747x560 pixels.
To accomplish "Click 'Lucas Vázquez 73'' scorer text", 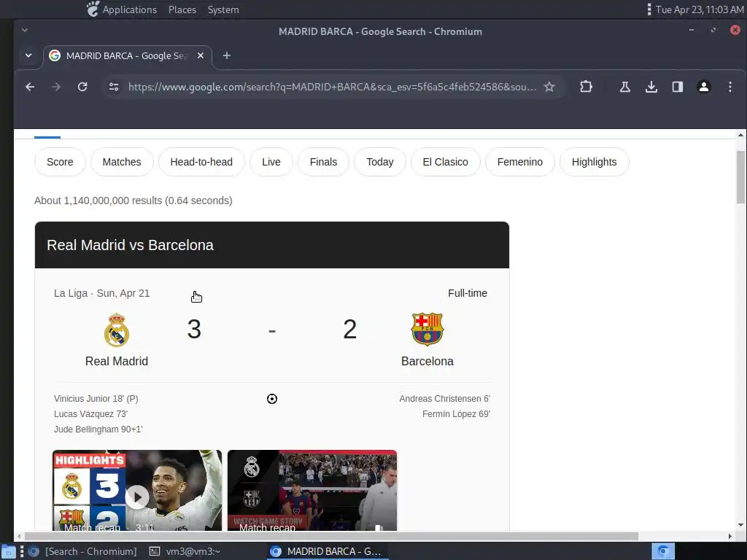I will [x=90, y=414].
